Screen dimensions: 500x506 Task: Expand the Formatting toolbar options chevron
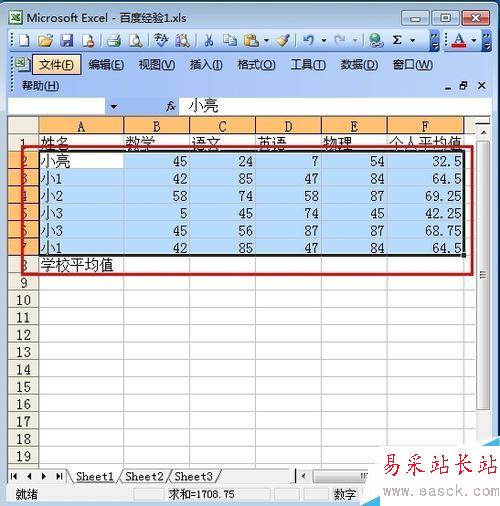(x=486, y=41)
